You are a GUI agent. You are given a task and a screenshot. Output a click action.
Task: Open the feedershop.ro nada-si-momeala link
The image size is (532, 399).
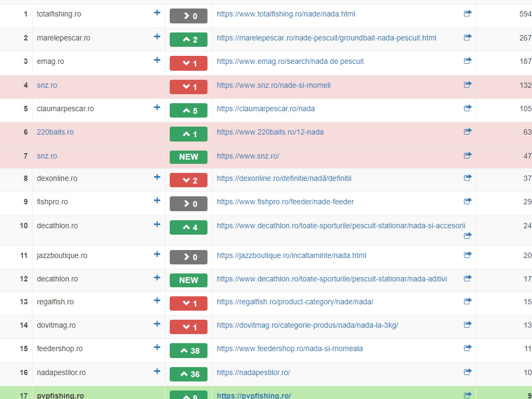(290, 348)
